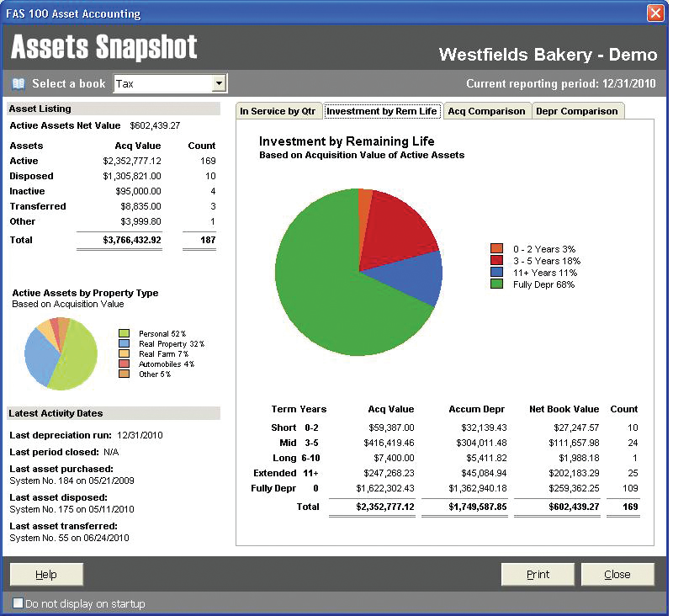
Task: Click the orange 0 - 2 Years legend swatch
Action: (496, 248)
